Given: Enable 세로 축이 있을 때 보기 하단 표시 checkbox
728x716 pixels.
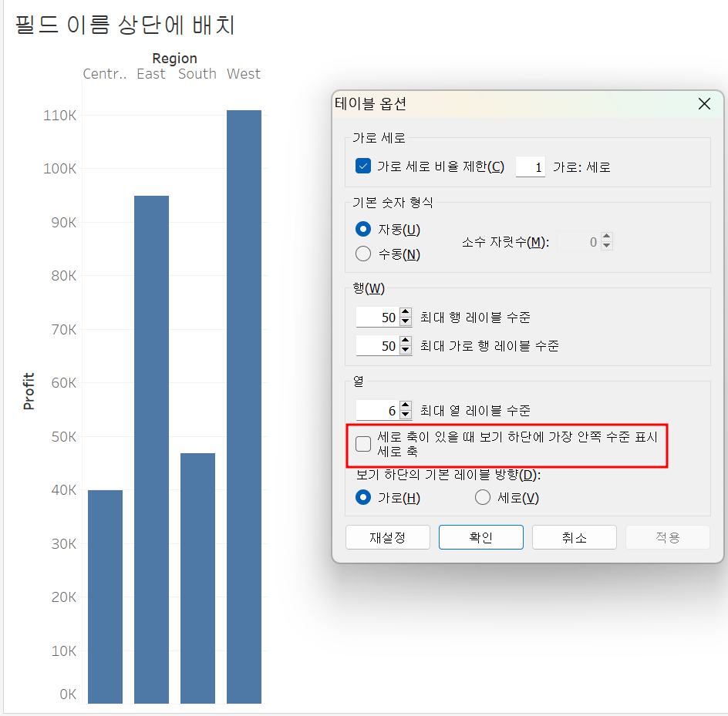Looking at the screenshot, I should [363, 444].
